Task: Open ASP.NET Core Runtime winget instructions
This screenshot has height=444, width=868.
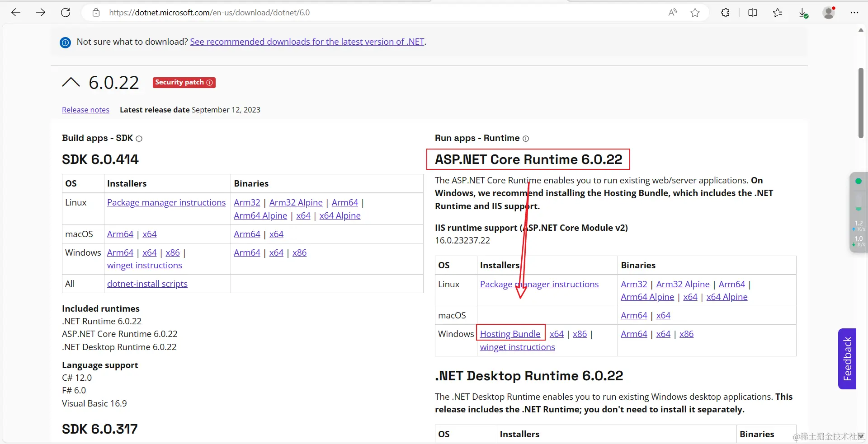Action: click(x=518, y=347)
